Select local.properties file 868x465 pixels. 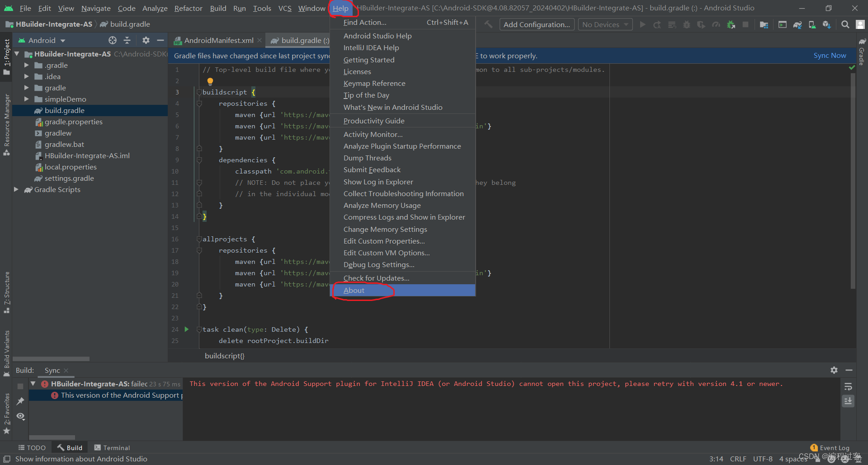(x=71, y=167)
